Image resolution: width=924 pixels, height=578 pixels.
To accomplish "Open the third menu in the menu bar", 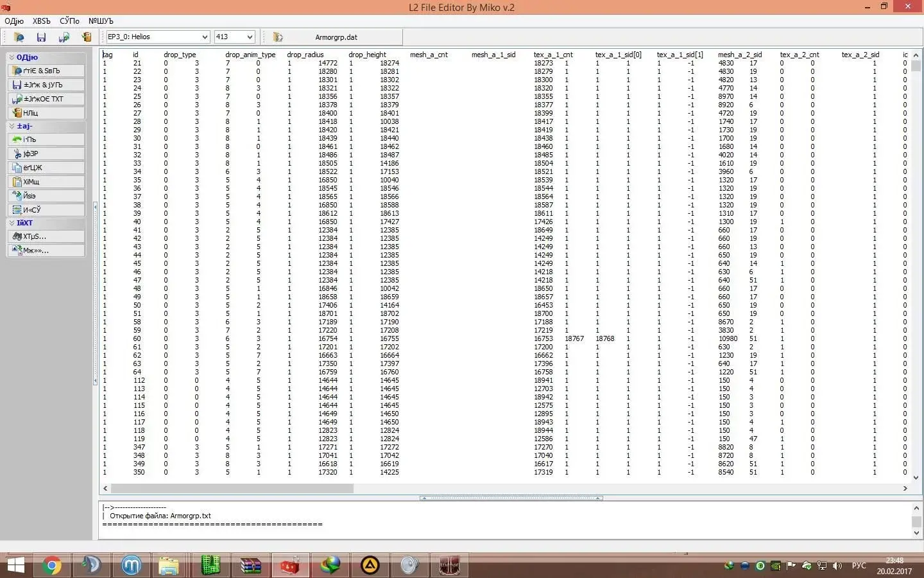I will point(69,21).
